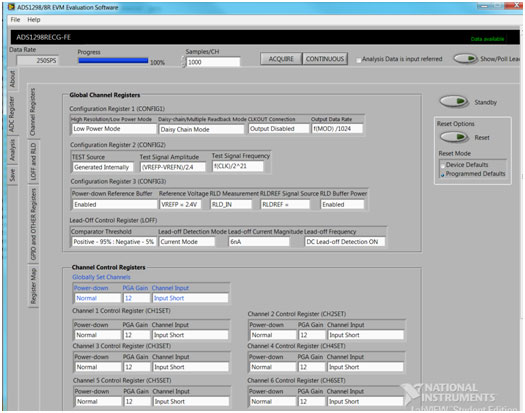This screenshot has height=413, width=525.
Task: Open Lead-off Detection Current Mode dropdown
Action: click(187, 242)
